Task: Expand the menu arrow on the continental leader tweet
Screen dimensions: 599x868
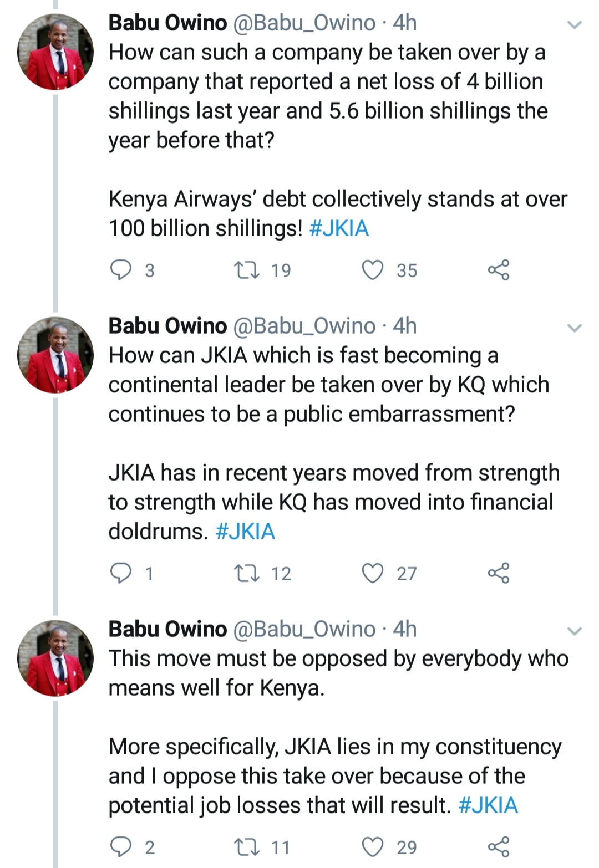Action: pyautogui.click(x=575, y=328)
